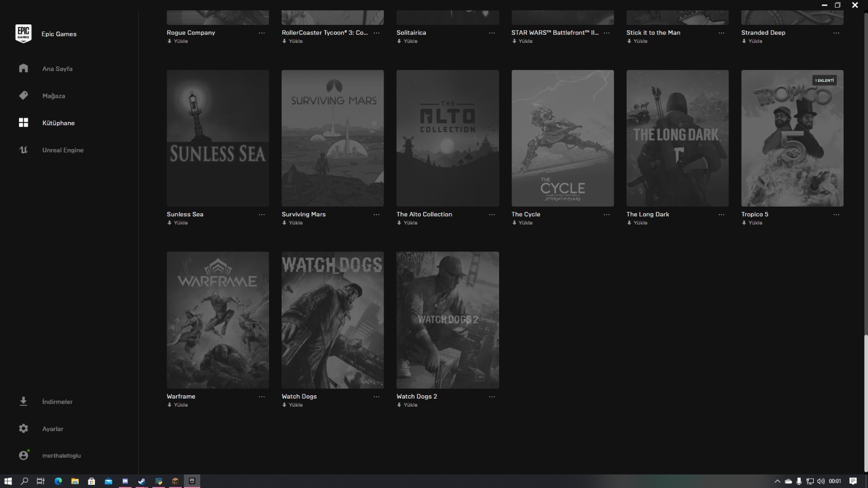This screenshot has width=868, height=488.
Task: Click the Solitairica title text
Action: point(411,33)
